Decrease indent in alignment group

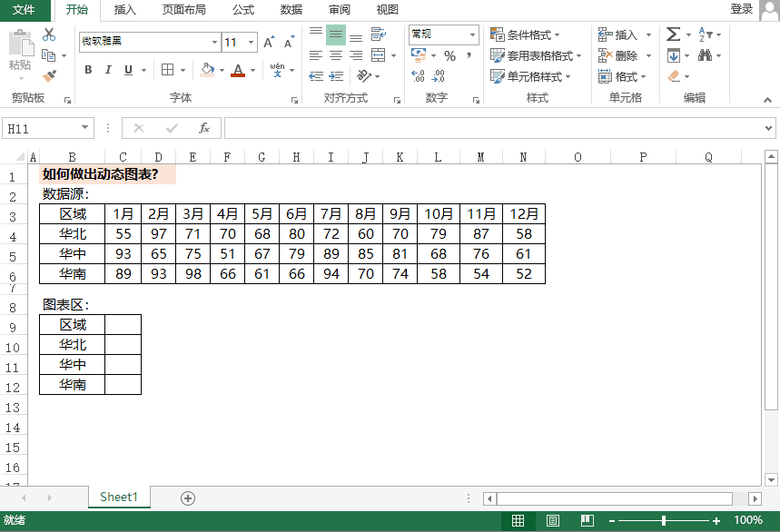(x=316, y=76)
